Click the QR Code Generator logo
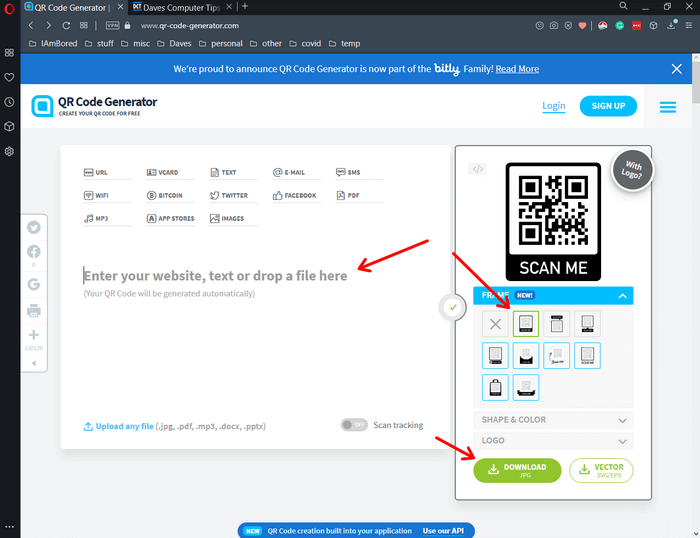Image resolution: width=700 pixels, height=538 pixels. 94,106
